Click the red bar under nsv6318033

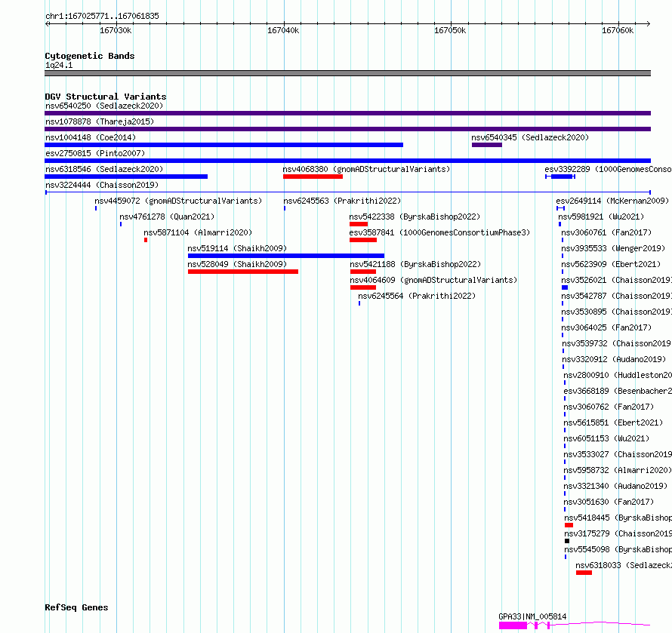click(584, 573)
